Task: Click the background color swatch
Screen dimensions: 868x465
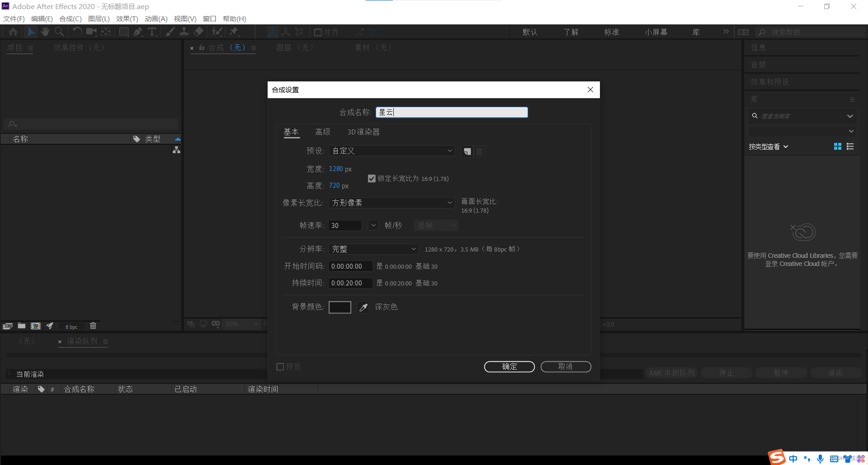Action: point(340,308)
